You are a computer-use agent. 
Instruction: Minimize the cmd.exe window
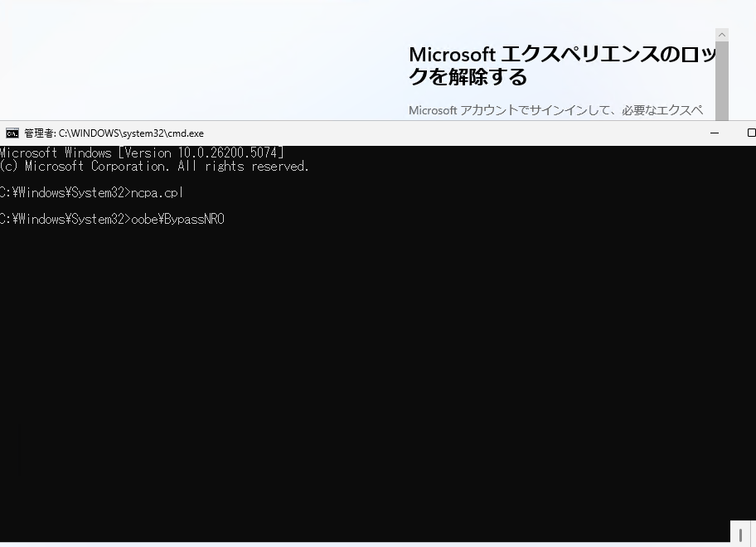[x=715, y=133]
